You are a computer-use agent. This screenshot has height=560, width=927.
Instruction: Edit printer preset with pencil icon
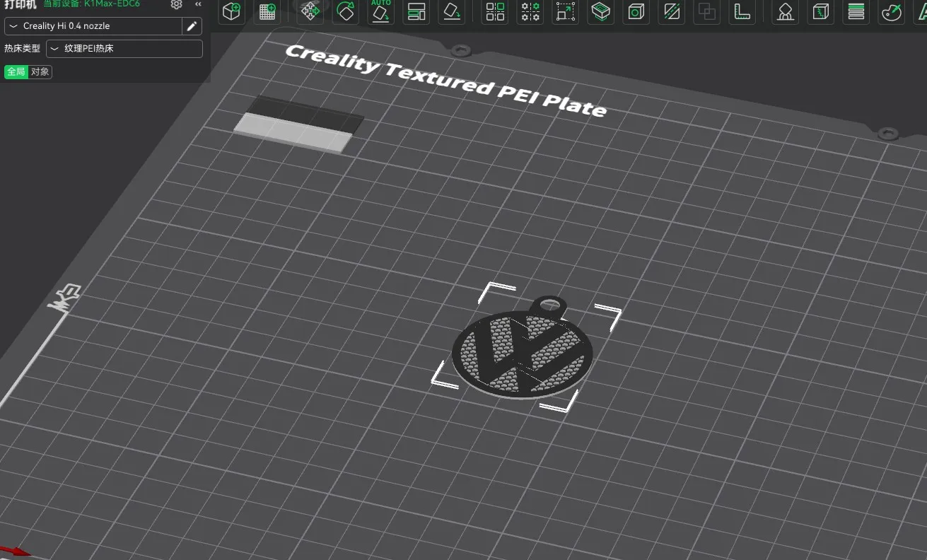[x=192, y=26]
